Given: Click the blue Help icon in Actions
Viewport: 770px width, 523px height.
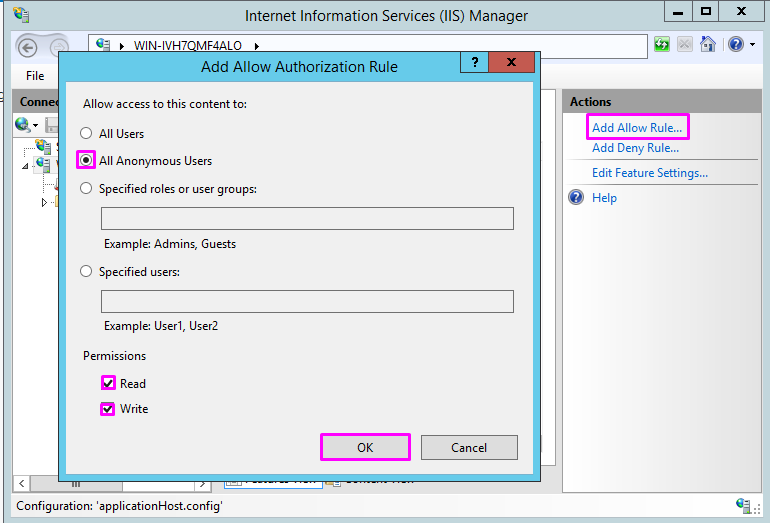Looking at the screenshot, I should [576, 197].
